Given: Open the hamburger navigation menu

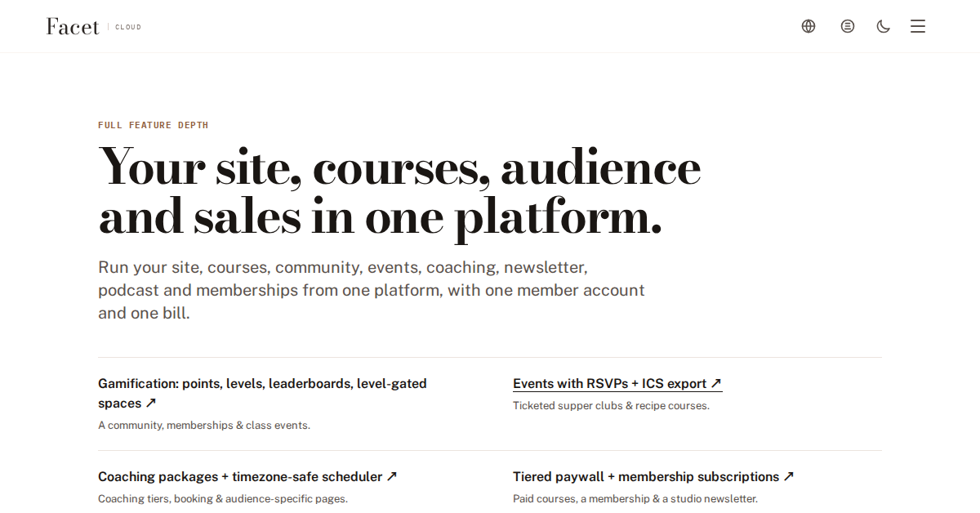Looking at the screenshot, I should click(x=918, y=26).
